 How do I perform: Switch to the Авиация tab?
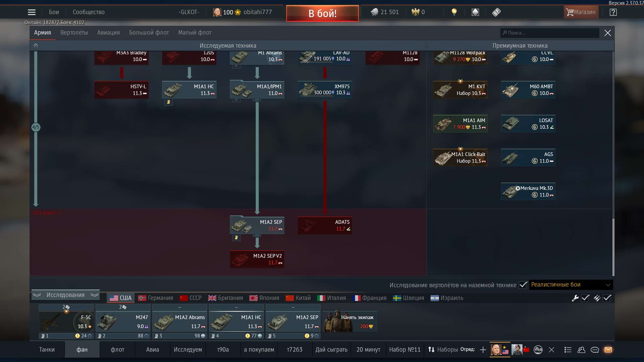tap(108, 33)
